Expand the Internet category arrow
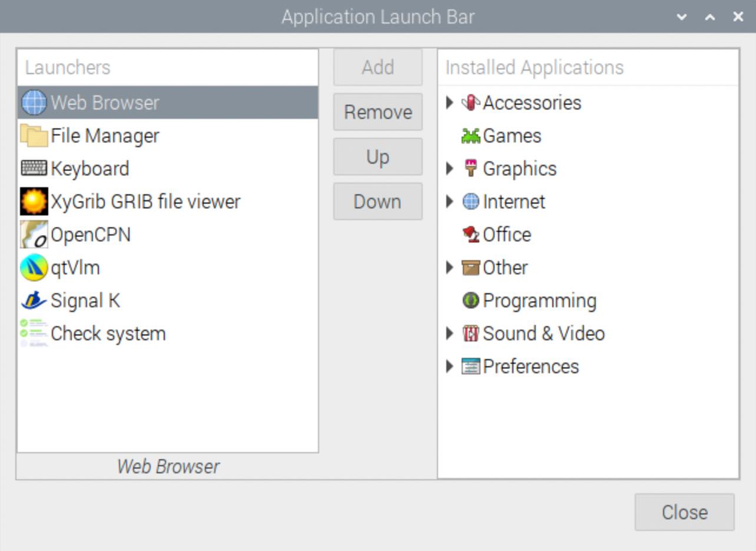The width and height of the screenshot is (756, 551). [x=450, y=201]
